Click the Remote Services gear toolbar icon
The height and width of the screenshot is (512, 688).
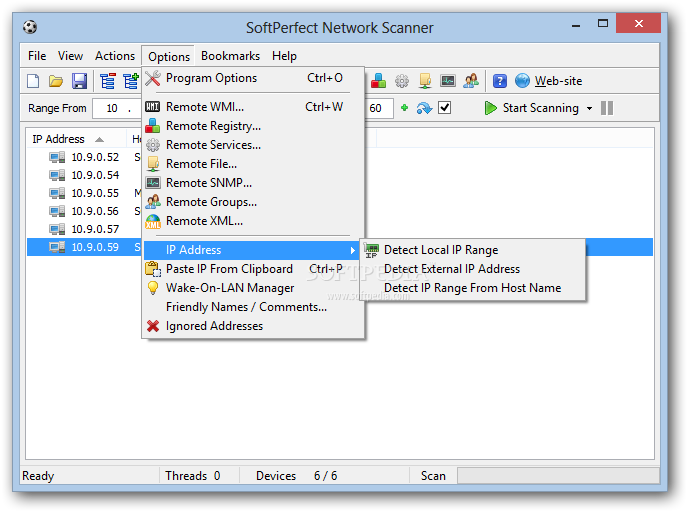click(x=401, y=81)
